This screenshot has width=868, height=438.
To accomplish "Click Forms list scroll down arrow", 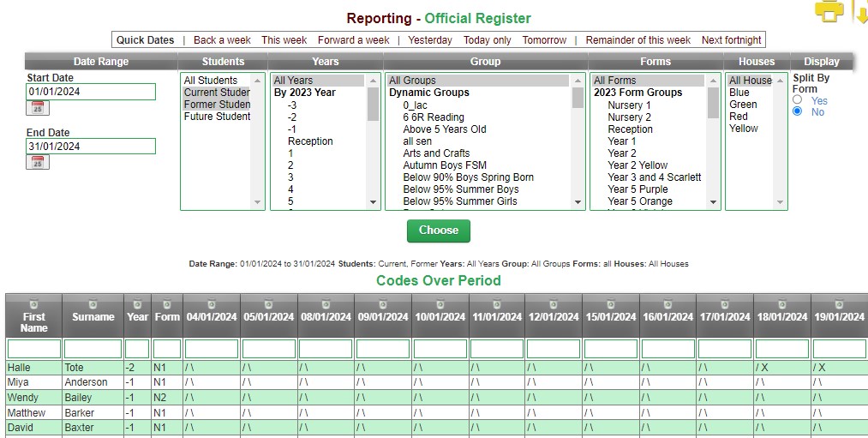I will [713, 202].
